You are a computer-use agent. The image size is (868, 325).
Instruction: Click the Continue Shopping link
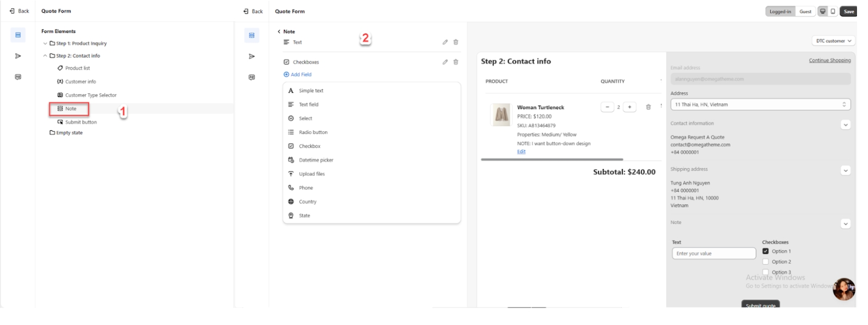point(830,60)
